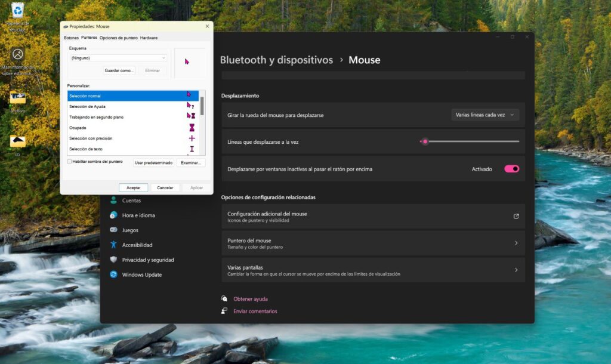Click the Selección de texto I-beam cursor icon

tap(192, 149)
